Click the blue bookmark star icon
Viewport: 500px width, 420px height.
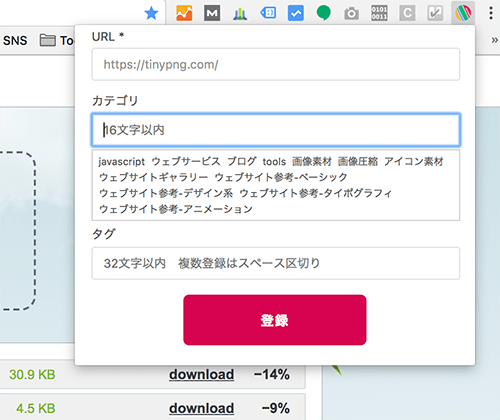[x=151, y=14]
